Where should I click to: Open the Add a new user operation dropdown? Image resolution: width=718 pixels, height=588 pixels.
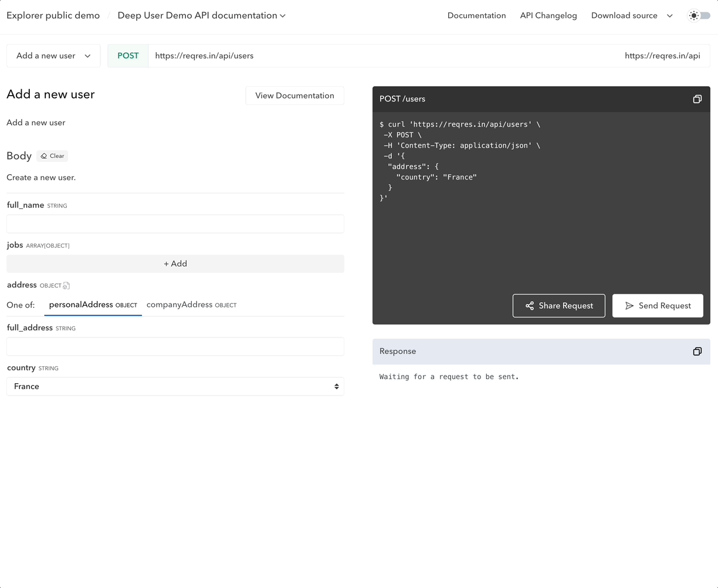pyautogui.click(x=53, y=56)
